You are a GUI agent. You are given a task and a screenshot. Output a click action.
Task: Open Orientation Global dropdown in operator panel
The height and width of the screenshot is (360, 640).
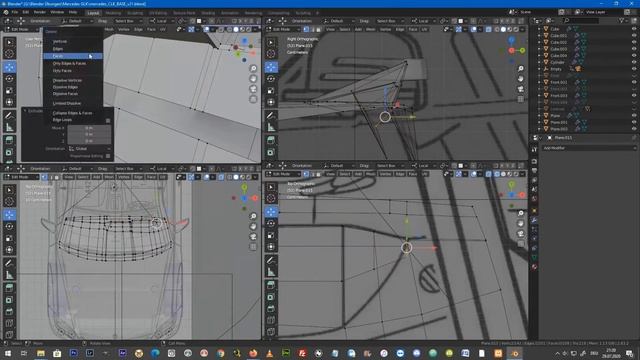click(x=89, y=149)
